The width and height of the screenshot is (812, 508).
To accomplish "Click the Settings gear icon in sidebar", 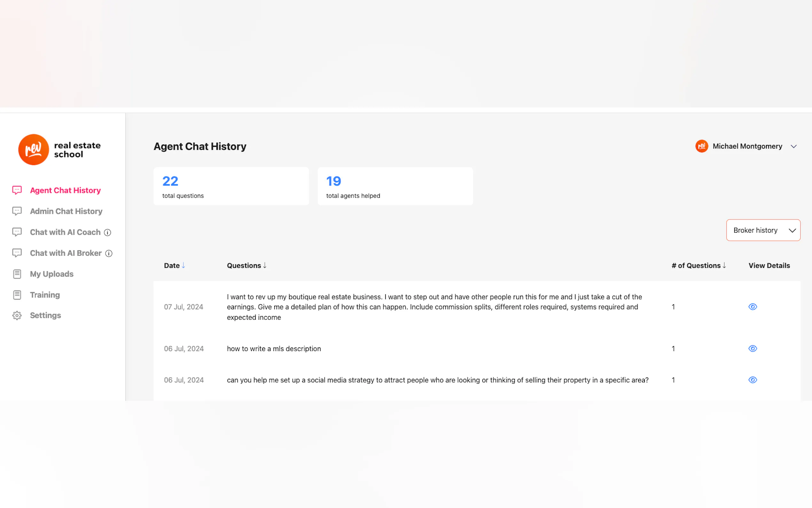I will tap(17, 315).
